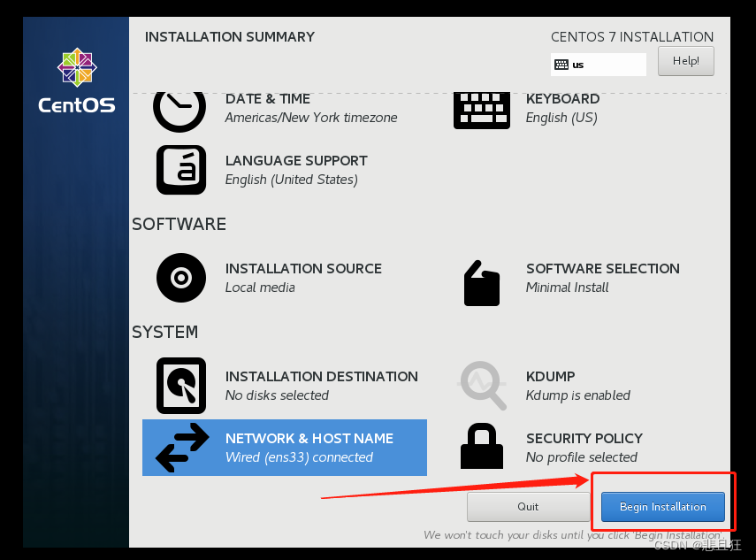Open Keyboard layout icon
Viewport: 756px width, 560px height.
point(482,111)
